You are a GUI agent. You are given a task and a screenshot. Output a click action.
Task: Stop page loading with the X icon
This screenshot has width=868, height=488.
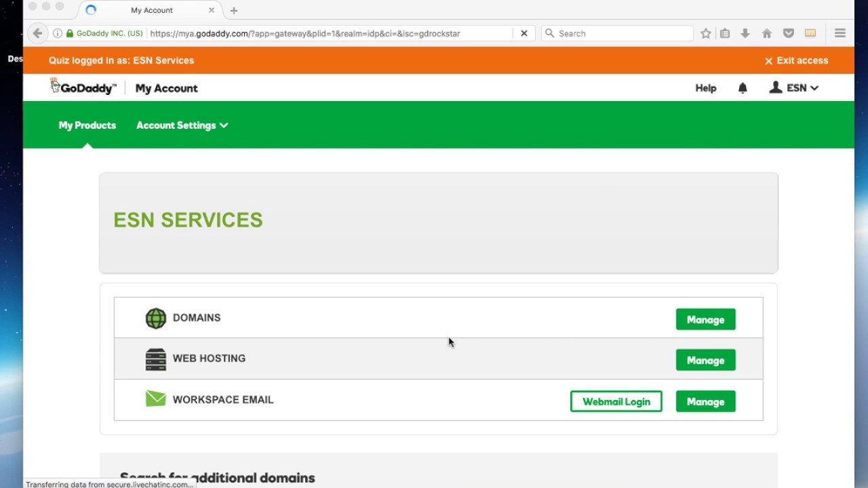click(524, 33)
